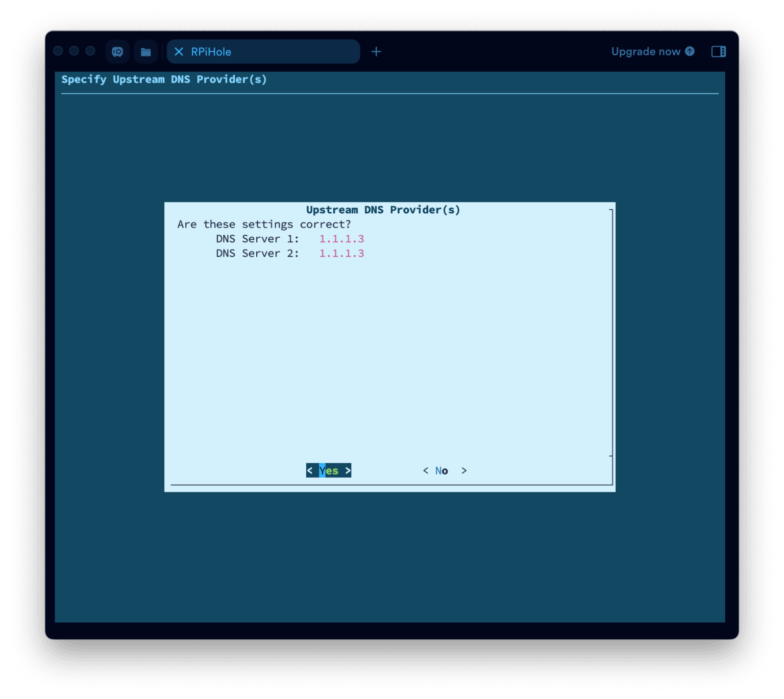
Task: Click the Warp app icon in the toolbar
Action: click(117, 52)
